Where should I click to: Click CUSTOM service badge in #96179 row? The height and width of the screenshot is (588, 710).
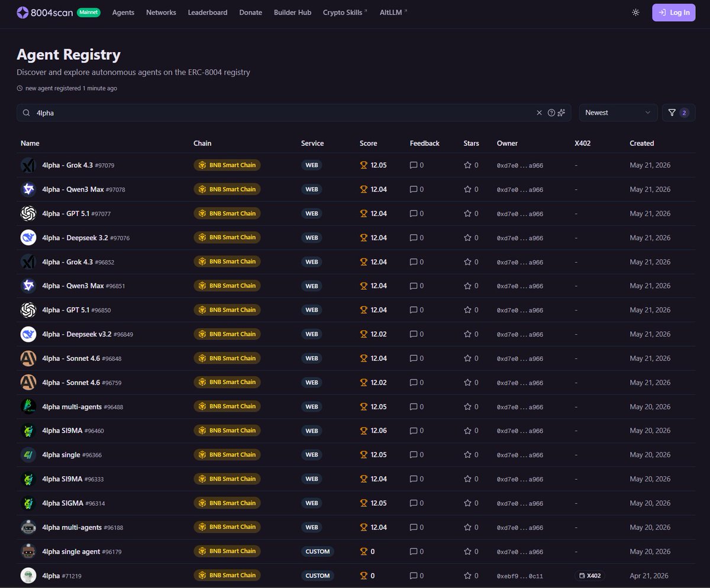pos(317,551)
